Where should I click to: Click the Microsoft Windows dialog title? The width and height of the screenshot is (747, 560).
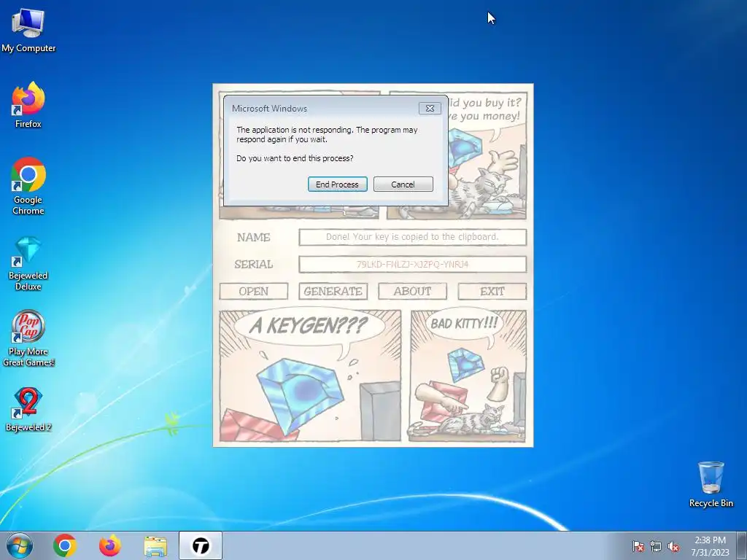point(270,109)
